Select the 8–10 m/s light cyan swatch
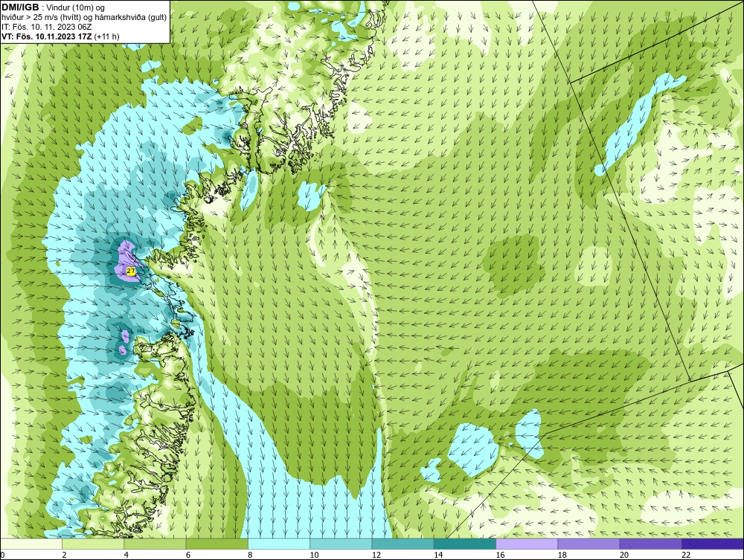Screen dimensions: 744x560 tap(279, 544)
